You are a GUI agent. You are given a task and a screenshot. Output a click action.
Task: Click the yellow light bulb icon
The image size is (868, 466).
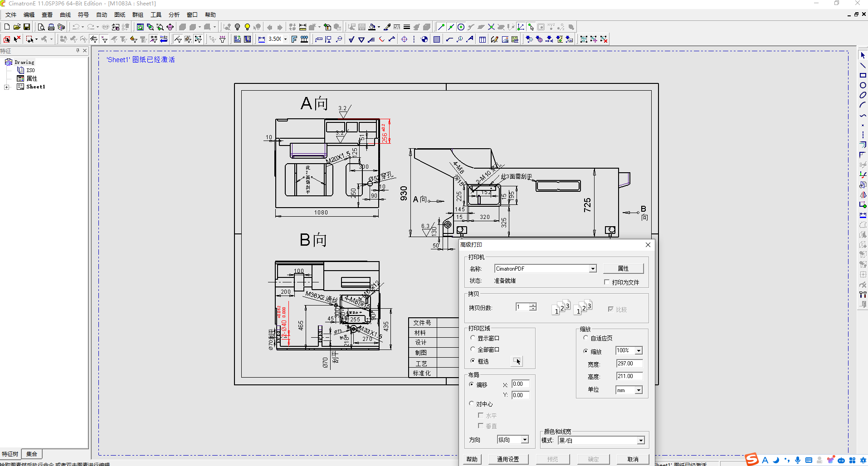[x=247, y=27]
